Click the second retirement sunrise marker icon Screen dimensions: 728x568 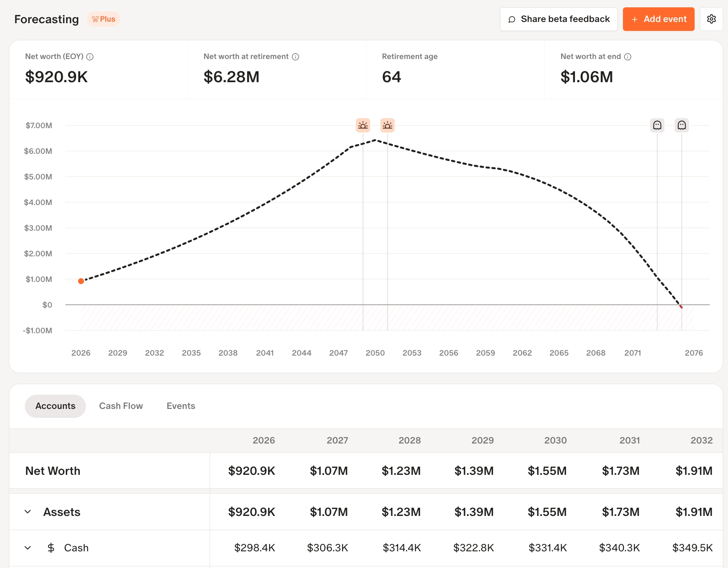(387, 125)
